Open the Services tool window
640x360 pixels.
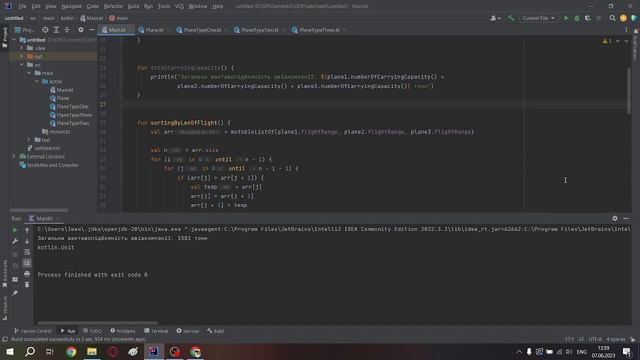188,331
